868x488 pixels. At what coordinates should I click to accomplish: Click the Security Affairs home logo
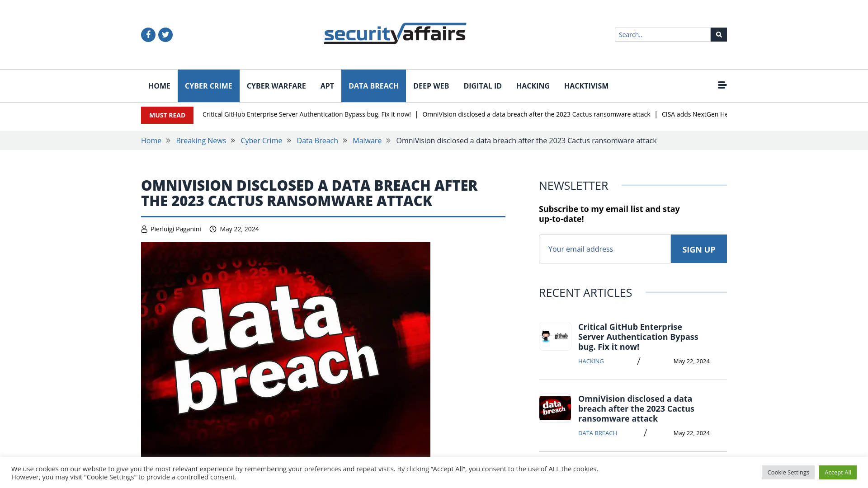395,33
